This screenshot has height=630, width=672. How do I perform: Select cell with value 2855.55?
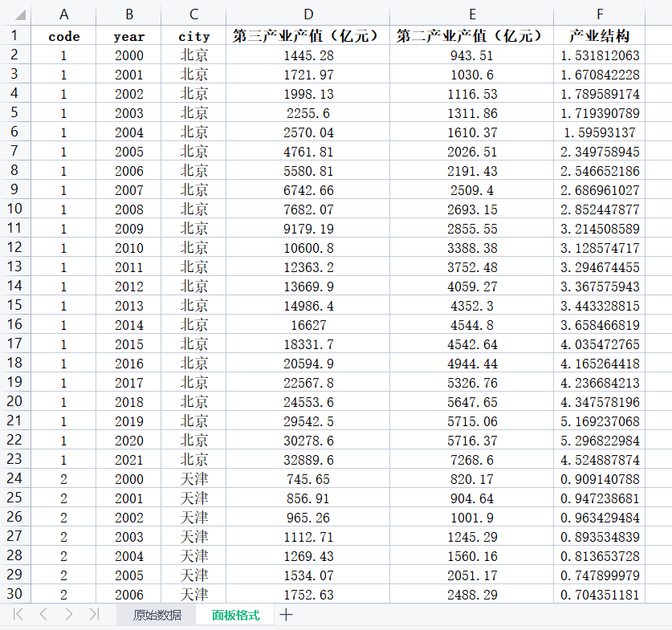coord(472,228)
